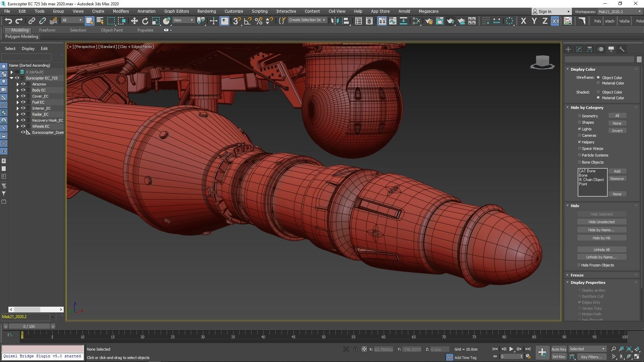Toggle the Angle Snap icon
This screenshot has height=362, width=644.
248,21
